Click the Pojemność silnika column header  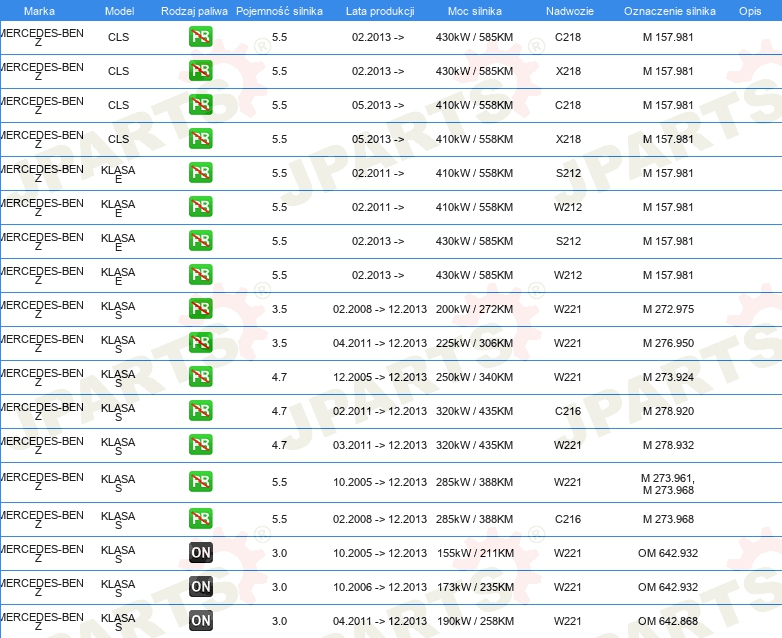pyautogui.click(x=279, y=11)
